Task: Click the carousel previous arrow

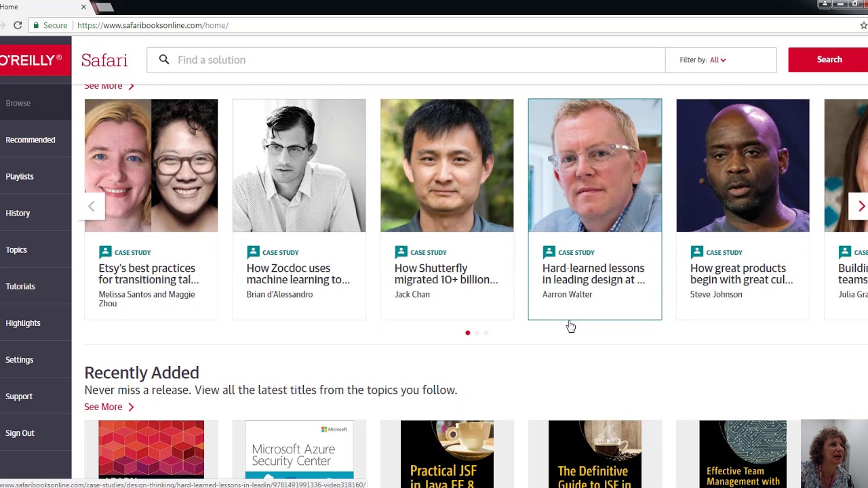Action: pyautogui.click(x=92, y=206)
